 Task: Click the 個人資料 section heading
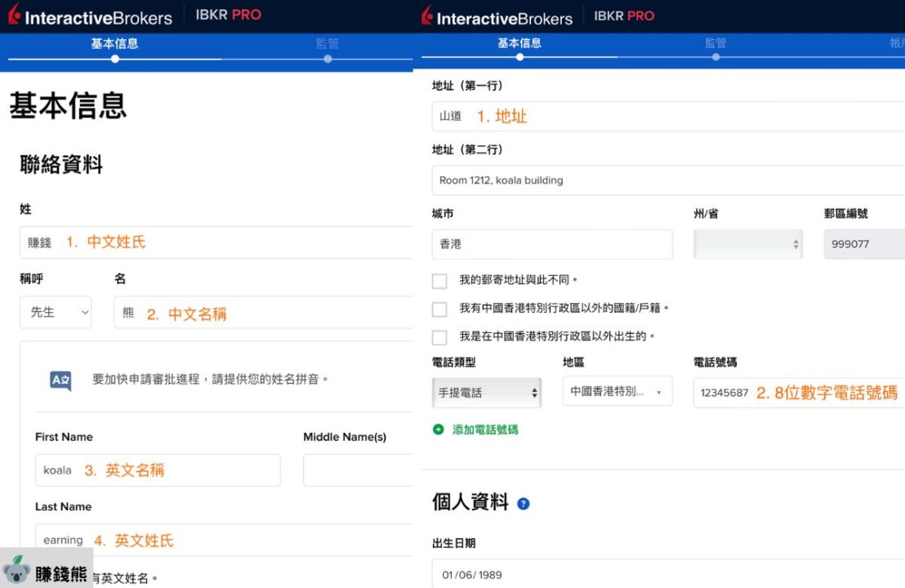coord(470,502)
